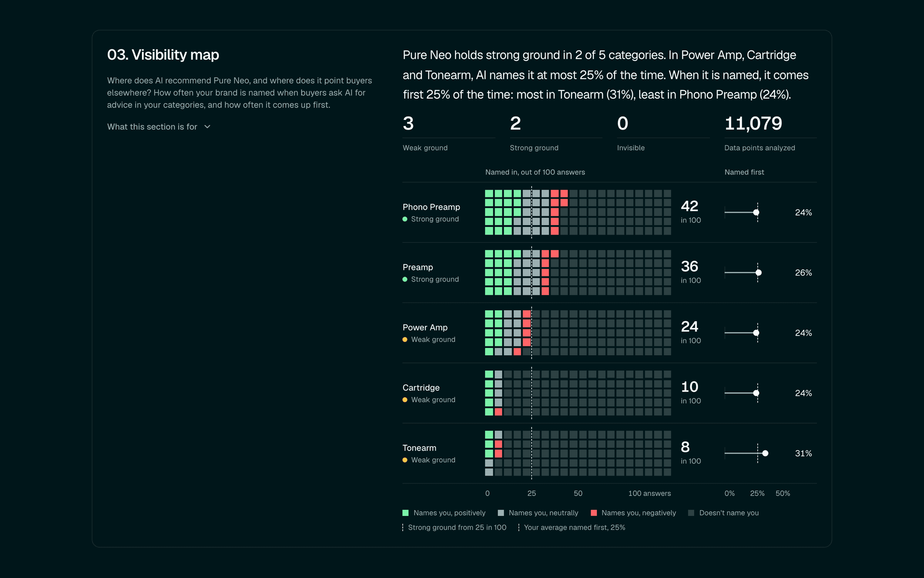Screen dimensions: 924x578
Task: Click the 'Strong ground' summary stat label
Action: [534, 148]
